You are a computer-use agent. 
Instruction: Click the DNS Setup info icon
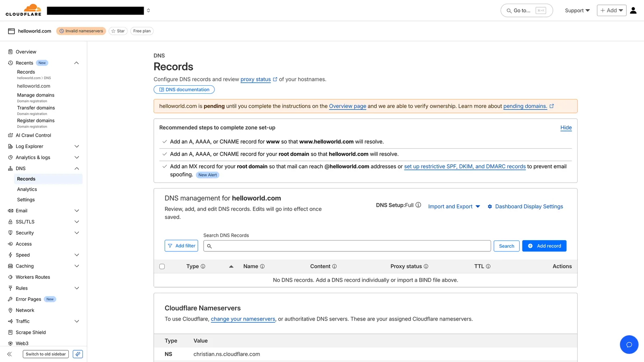pos(418,205)
